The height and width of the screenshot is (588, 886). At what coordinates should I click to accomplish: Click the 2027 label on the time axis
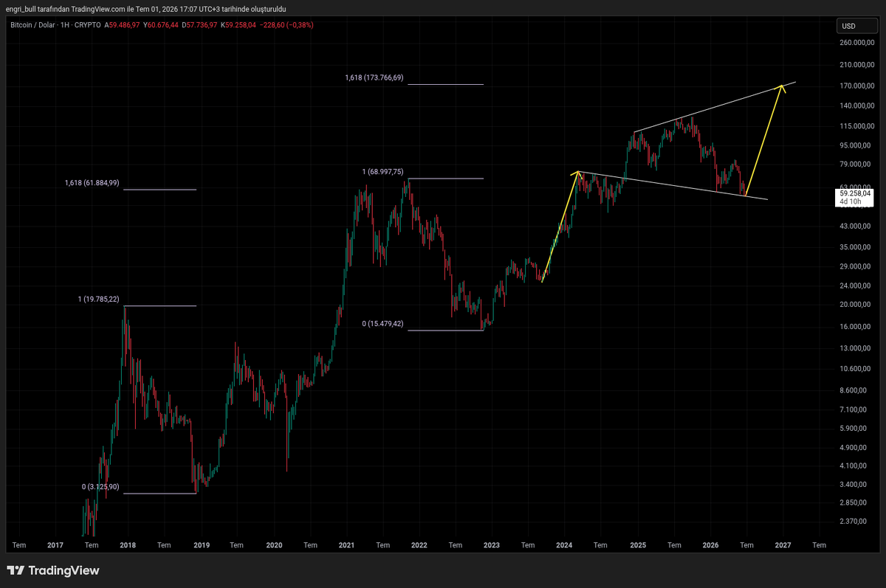tap(783, 545)
